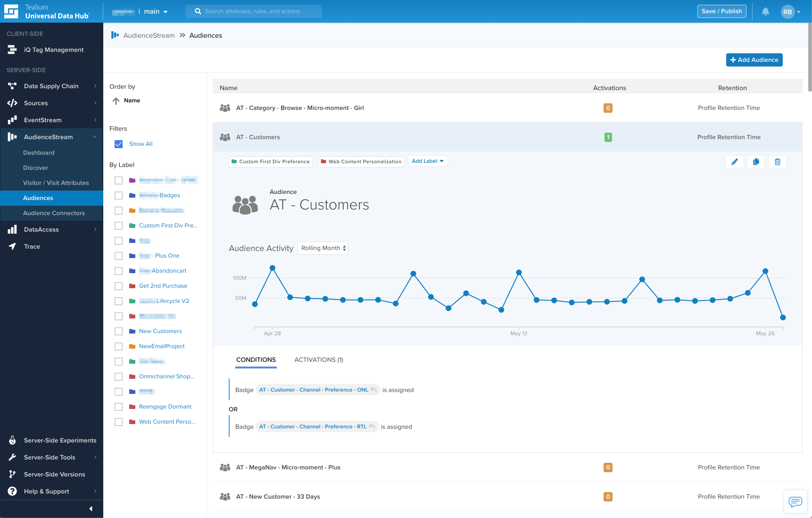Click the duplicate audience icon
Viewport: 812px width, 518px height.
[x=755, y=161]
